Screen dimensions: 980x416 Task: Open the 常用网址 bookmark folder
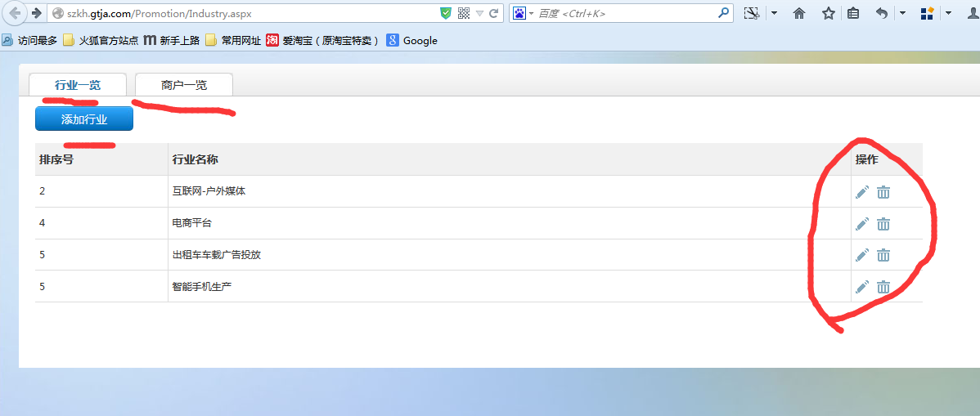pos(232,41)
